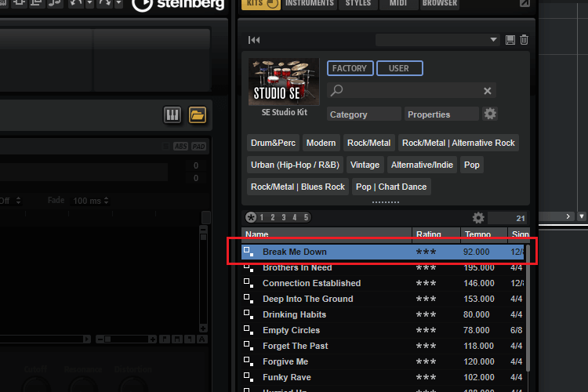The image size is (588, 392).
Task: Toggle the Drum&Perc tag filter
Action: pyautogui.click(x=273, y=143)
